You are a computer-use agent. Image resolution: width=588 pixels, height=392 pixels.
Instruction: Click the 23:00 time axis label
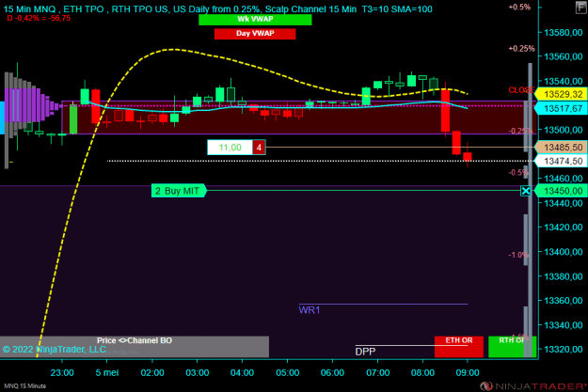click(x=62, y=373)
